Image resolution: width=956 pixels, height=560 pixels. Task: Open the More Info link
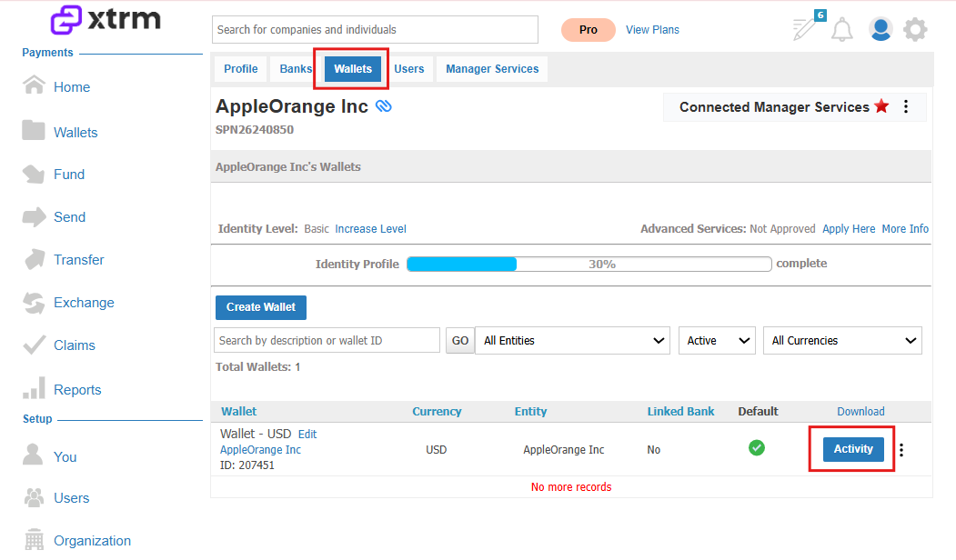click(905, 229)
